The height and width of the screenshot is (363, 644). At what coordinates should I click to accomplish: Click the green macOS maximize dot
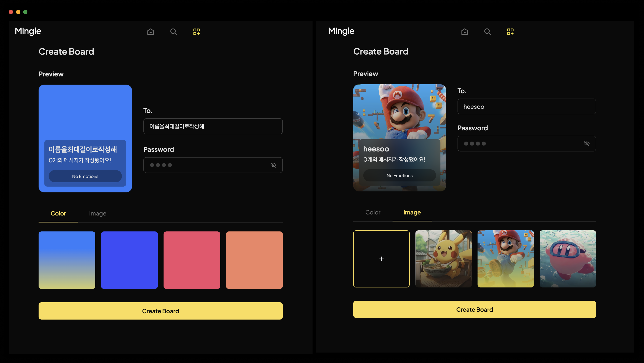pos(25,12)
